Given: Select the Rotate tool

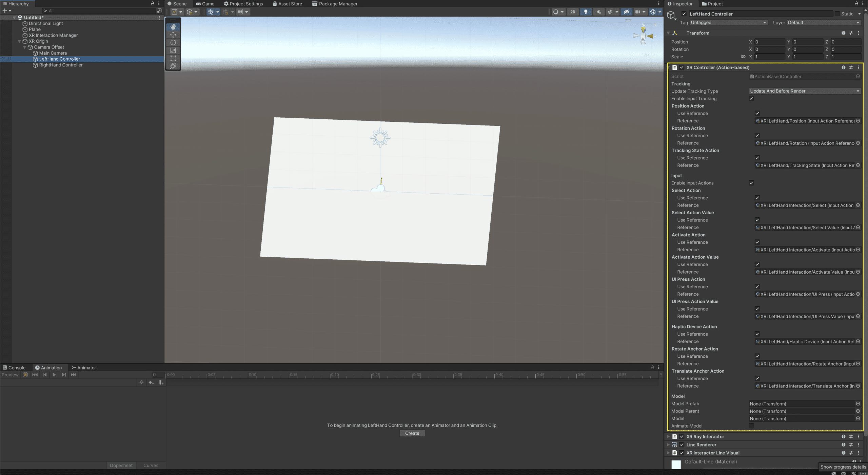Looking at the screenshot, I should click(173, 42).
